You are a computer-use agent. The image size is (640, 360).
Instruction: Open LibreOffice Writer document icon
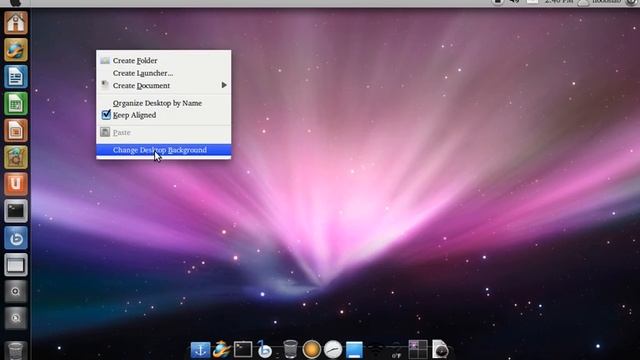coord(16,77)
